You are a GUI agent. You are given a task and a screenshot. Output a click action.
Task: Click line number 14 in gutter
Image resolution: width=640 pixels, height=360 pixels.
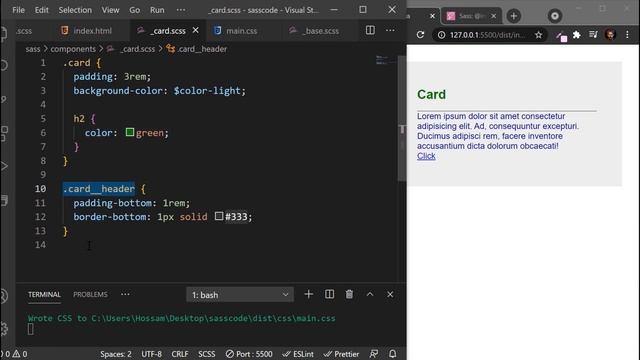pos(40,245)
